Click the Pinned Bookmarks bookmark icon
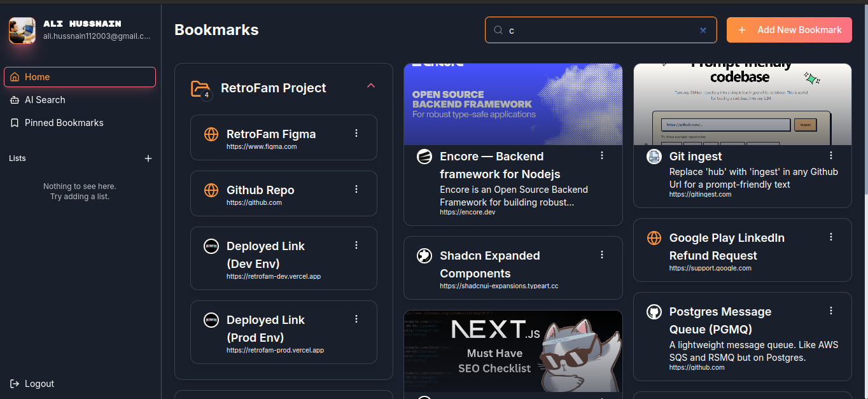 [x=15, y=123]
